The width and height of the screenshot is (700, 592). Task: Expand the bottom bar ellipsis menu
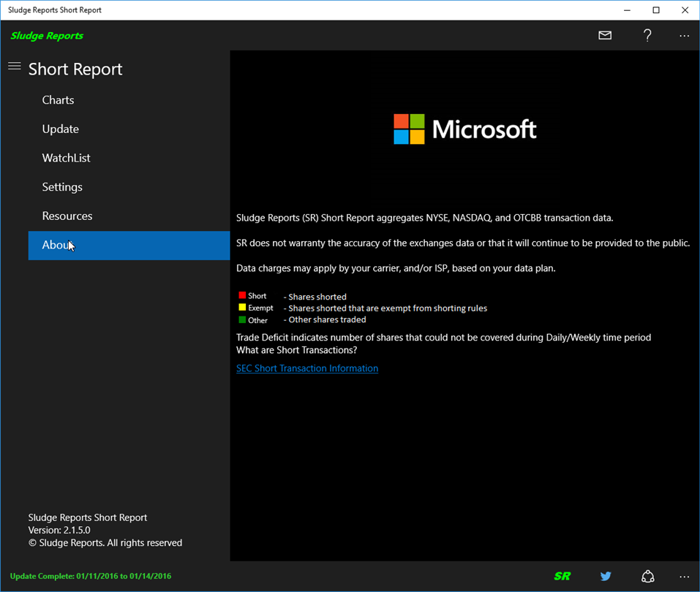pos(684,577)
